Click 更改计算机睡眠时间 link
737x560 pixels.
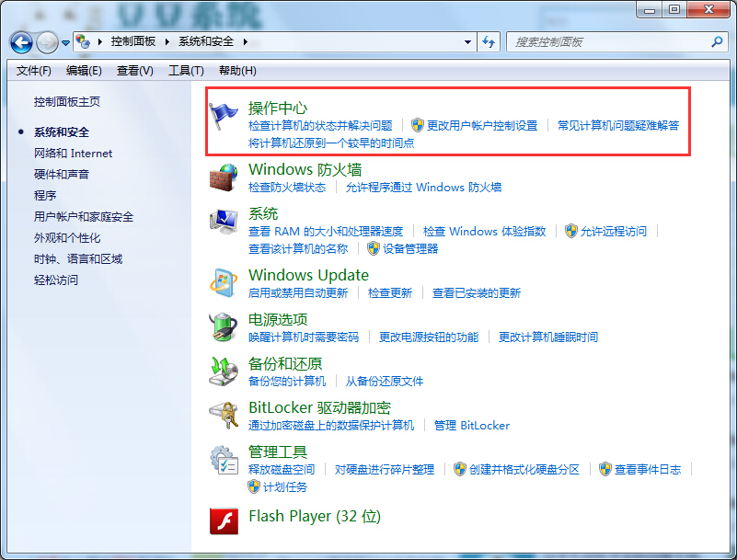click(548, 337)
